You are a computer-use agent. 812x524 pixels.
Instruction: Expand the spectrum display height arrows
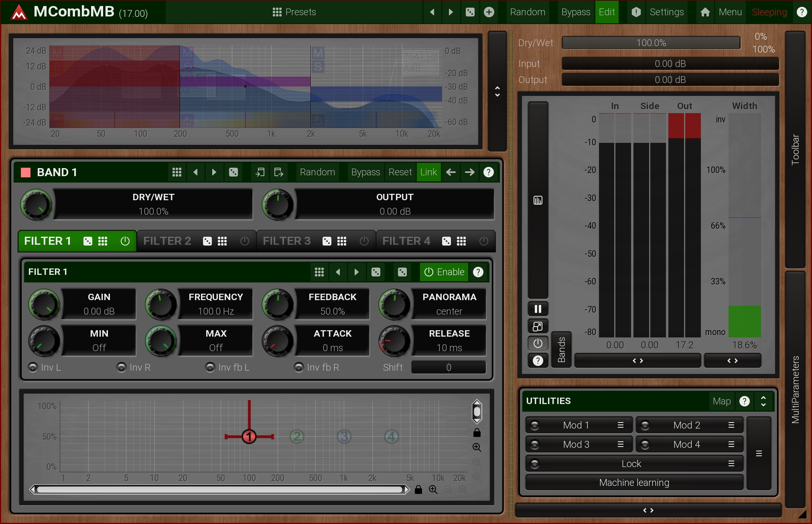497,91
